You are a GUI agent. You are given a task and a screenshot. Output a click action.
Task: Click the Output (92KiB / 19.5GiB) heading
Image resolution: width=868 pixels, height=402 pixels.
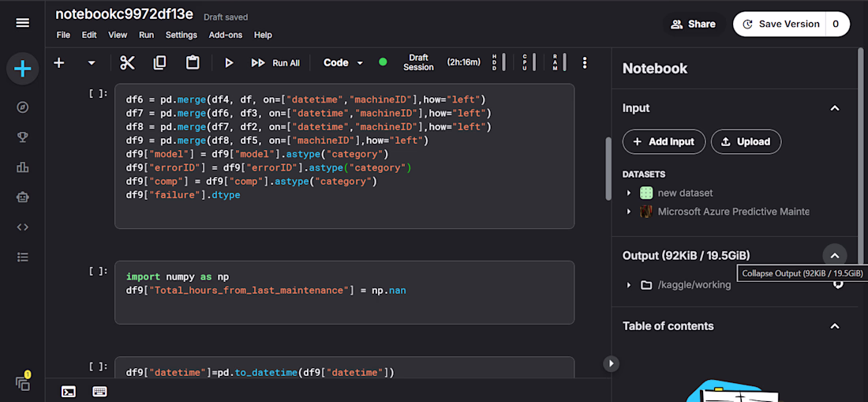click(687, 256)
